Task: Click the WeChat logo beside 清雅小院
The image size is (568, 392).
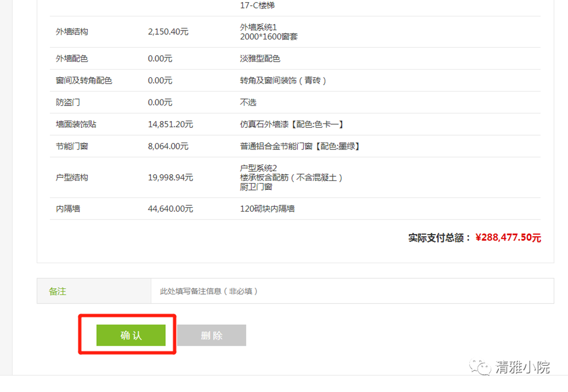Action: coord(481,367)
